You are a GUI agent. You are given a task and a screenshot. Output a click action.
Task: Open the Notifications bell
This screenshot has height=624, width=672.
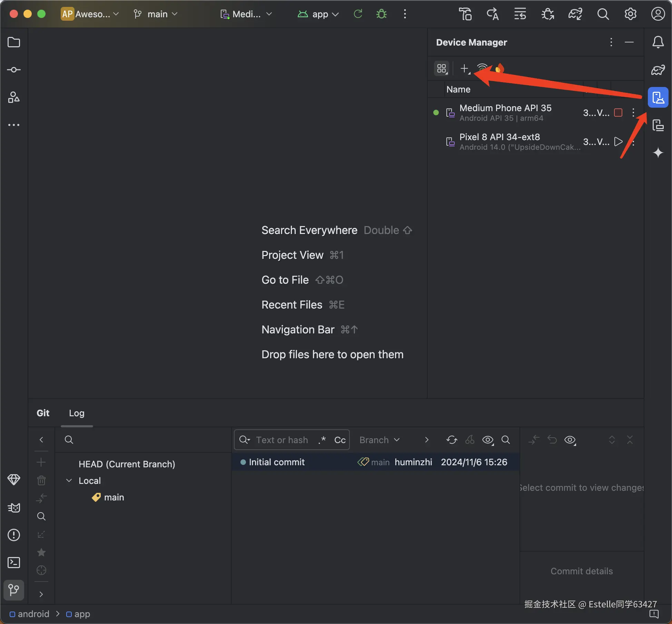[x=658, y=42]
